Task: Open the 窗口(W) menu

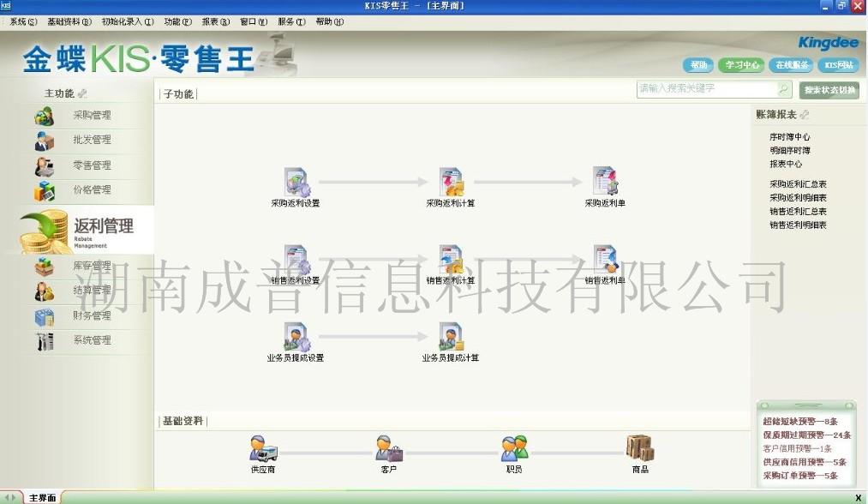Action: click(x=254, y=21)
